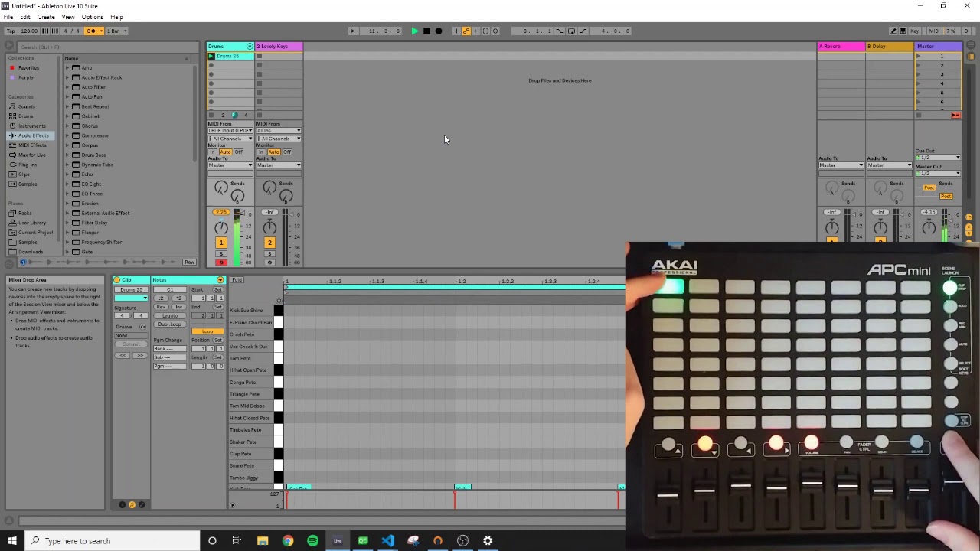
Task: Select Sounds category in browser
Action: pos(27,106)
